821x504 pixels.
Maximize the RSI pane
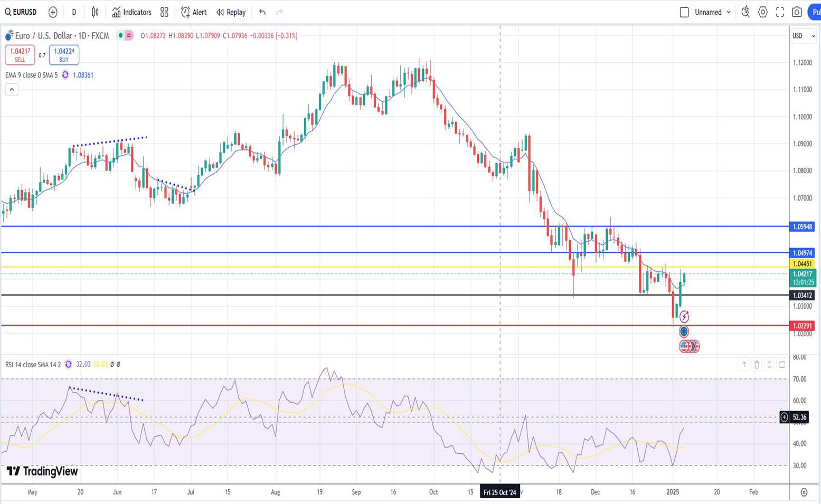[x=782, y=365]
